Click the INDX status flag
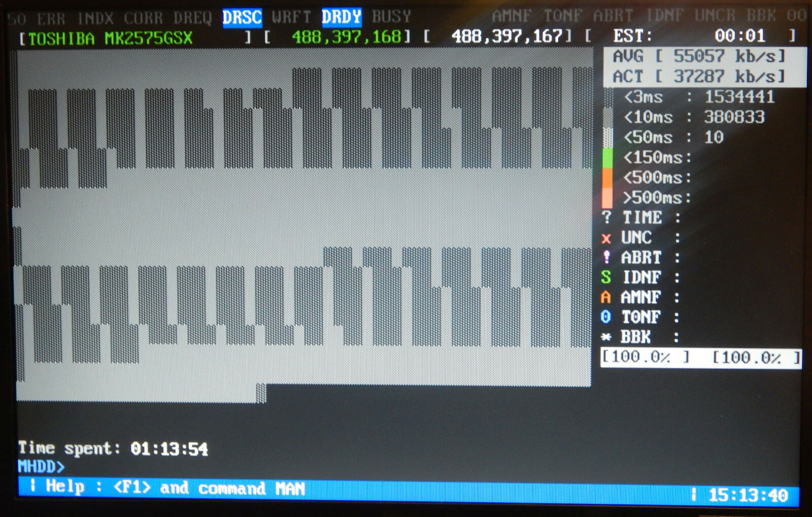Image resolution: width=812 pixels, height=517 pixels. coord(95,19)
